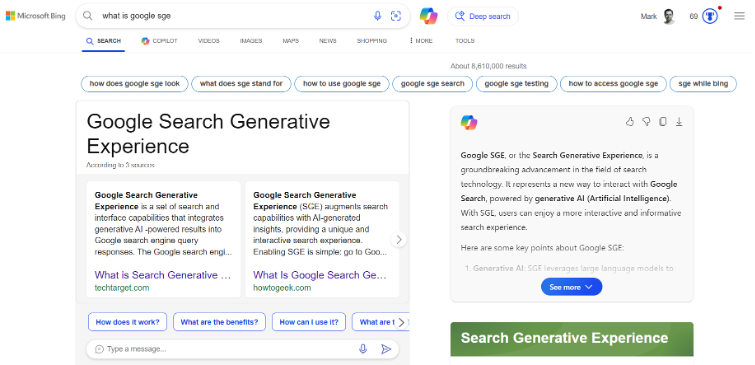
Task: Select 'how to use google sge' suggestion
Action: (341, 84)
